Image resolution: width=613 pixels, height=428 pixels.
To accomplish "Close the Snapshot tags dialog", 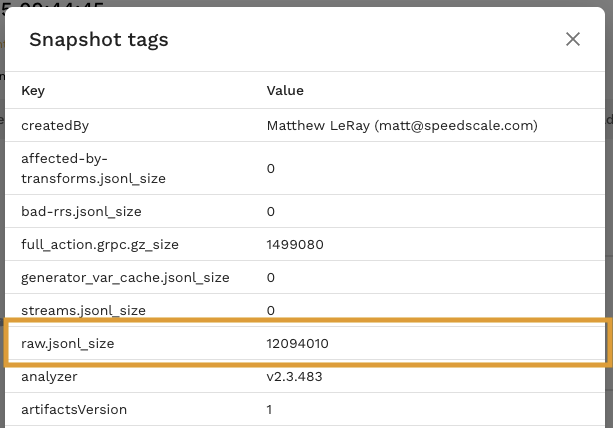I will (573, 39).
